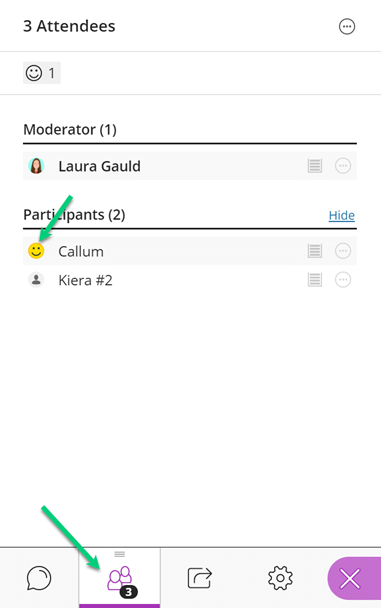Open the attendees panel more options menu
Image resolution: width=381 pixels, height=608 pixels.
tap(347, 26)
